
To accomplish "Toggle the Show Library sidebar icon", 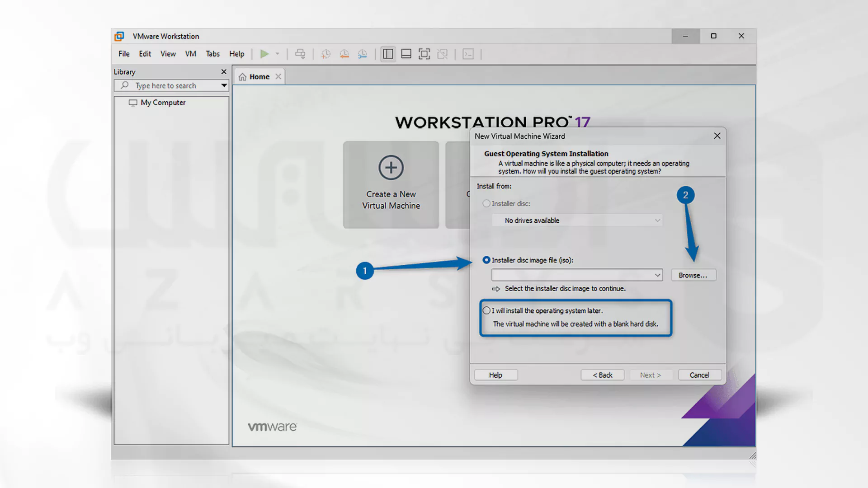I will (x=388, y=54).
